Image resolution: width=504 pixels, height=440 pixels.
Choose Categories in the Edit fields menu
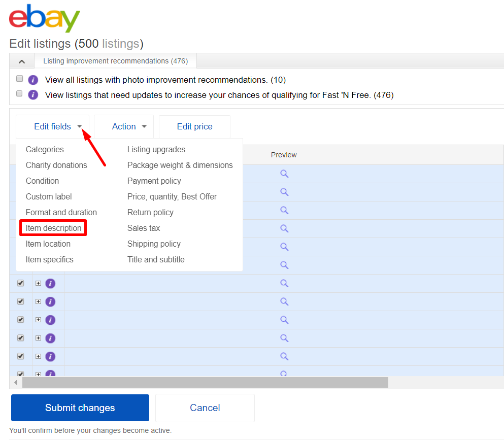[45, 149]
